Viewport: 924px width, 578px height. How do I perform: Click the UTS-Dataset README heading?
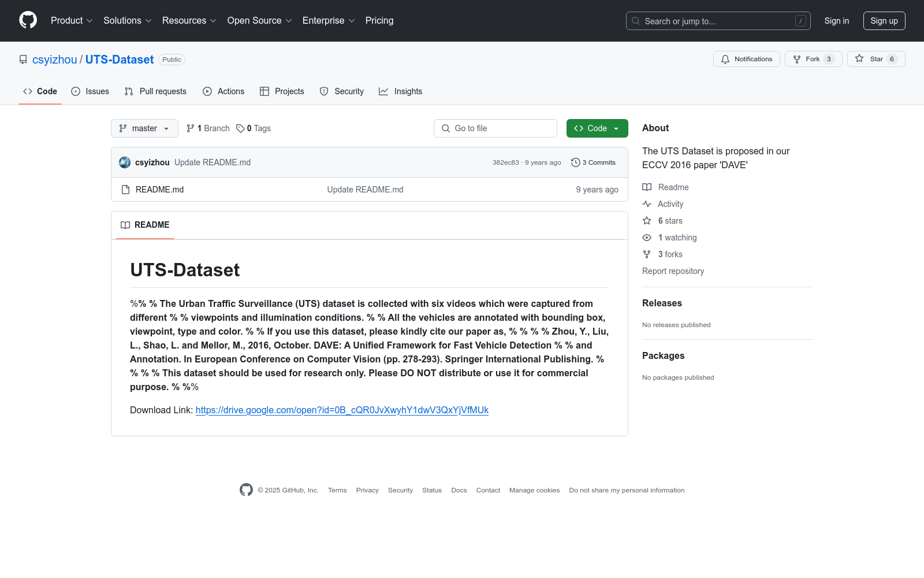click(x=185, y=270)
